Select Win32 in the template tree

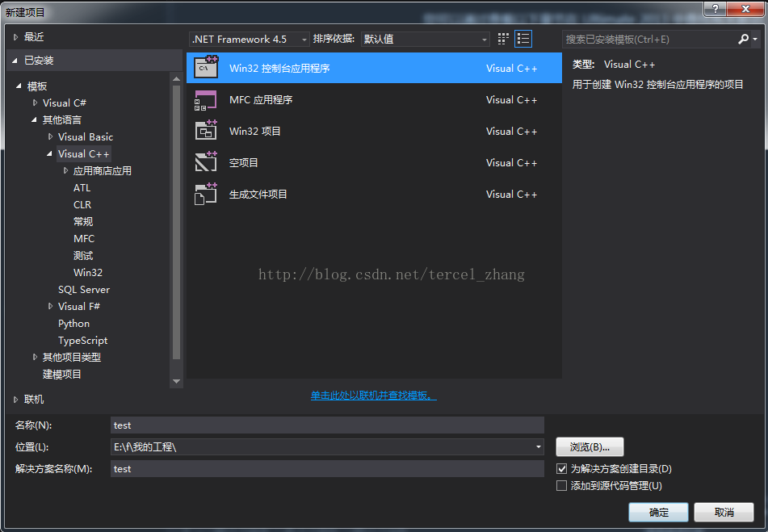(x=88, y=273)
